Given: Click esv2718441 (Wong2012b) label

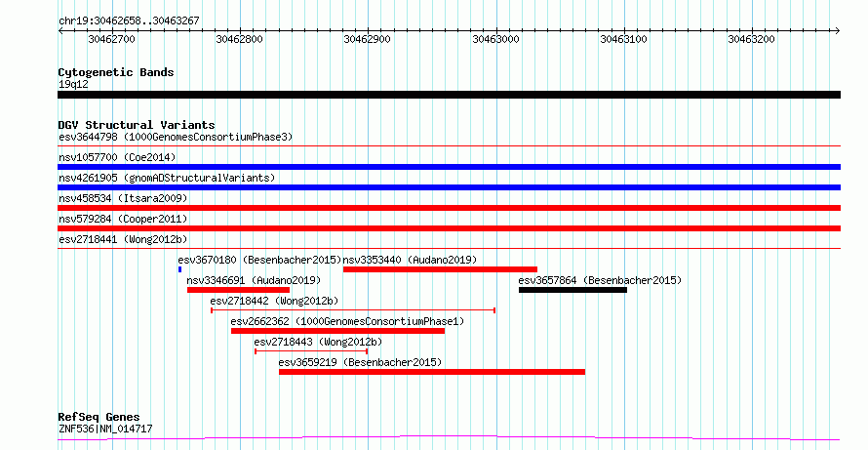Looking at the screenshot, I should (x=123, y=239).
